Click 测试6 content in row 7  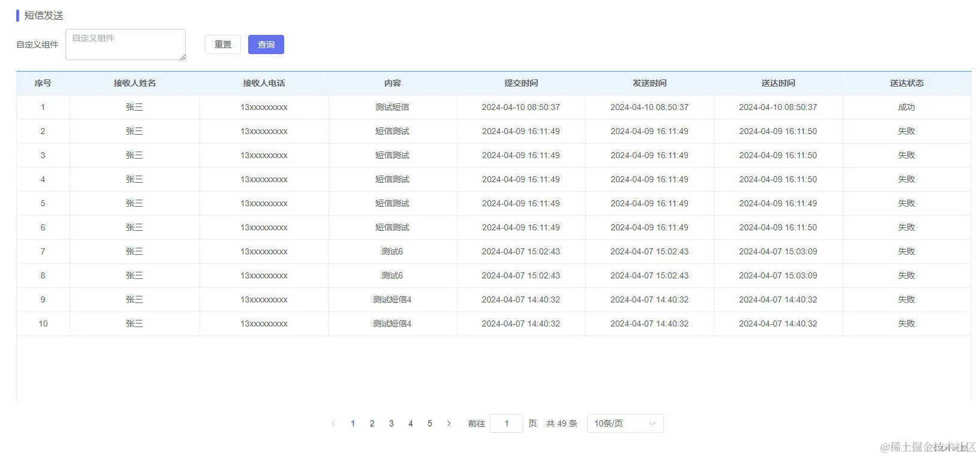click(x=392, y=251)
